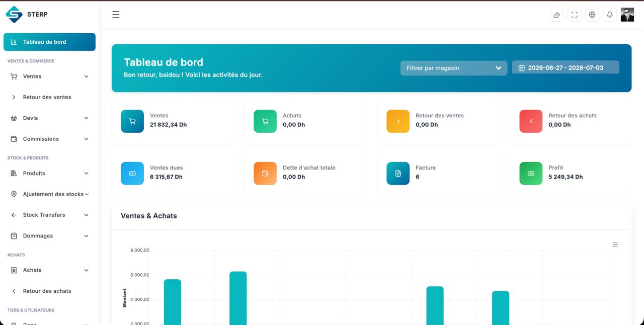644x325 pixels.
Task: Click the Bon retour, baidou greeting text
Action: 193,75
